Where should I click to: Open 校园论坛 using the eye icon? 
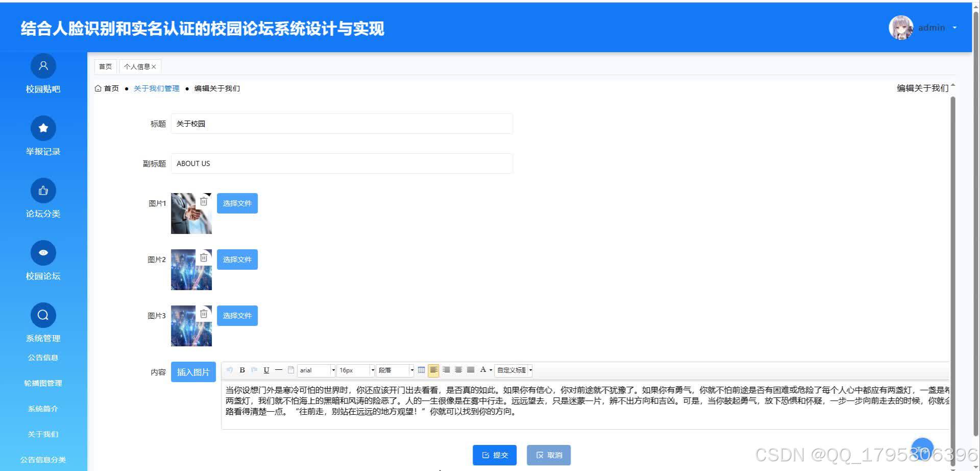(43, 252)
